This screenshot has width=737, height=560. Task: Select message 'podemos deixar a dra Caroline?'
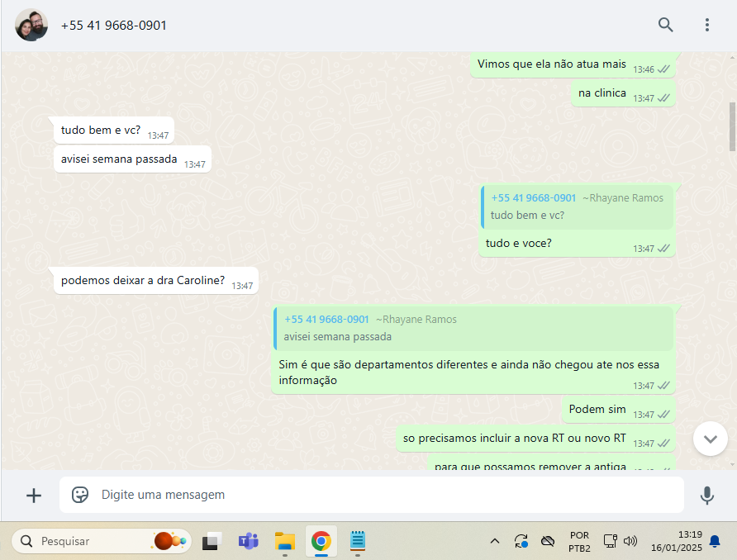tap(156, 281)
